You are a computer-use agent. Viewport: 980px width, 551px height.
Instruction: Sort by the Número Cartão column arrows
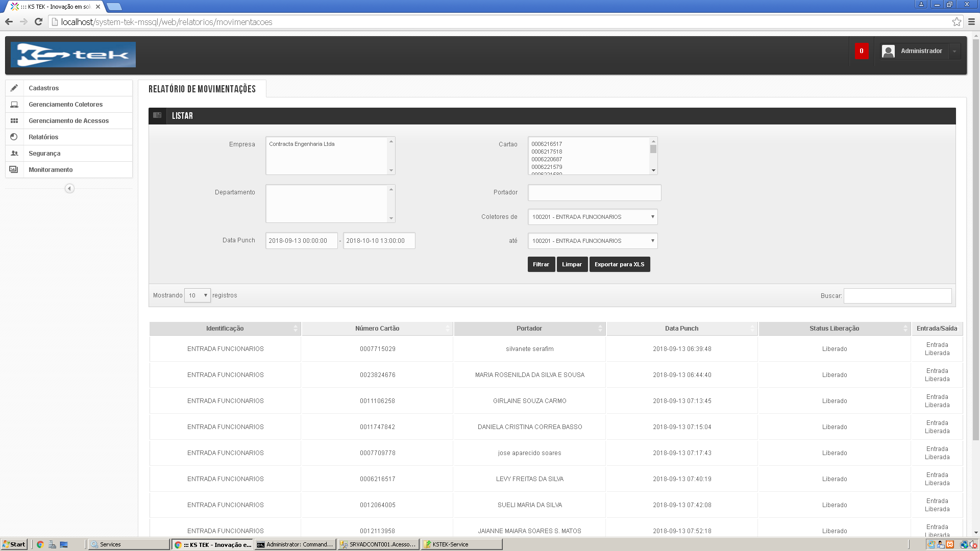[448, 329]
